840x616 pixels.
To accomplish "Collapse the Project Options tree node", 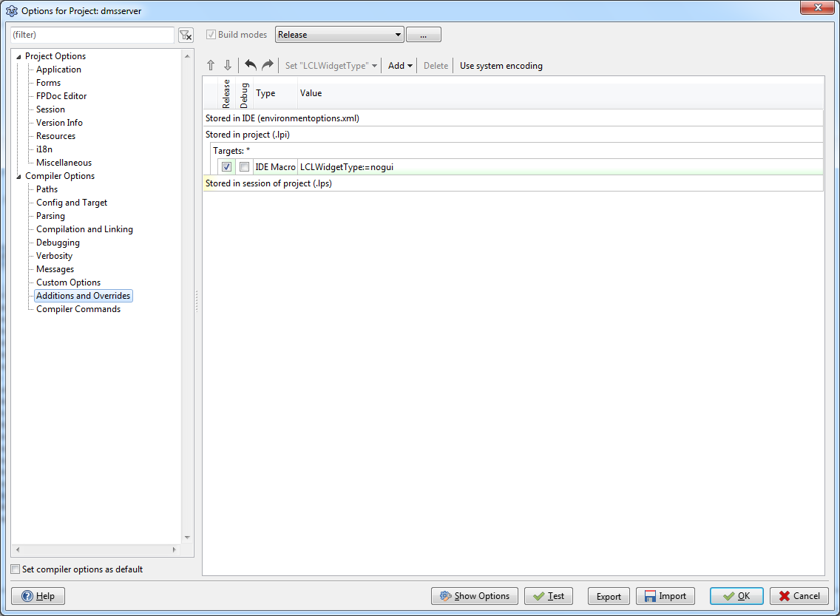I will pyautogui.click(x=18, y=56).
